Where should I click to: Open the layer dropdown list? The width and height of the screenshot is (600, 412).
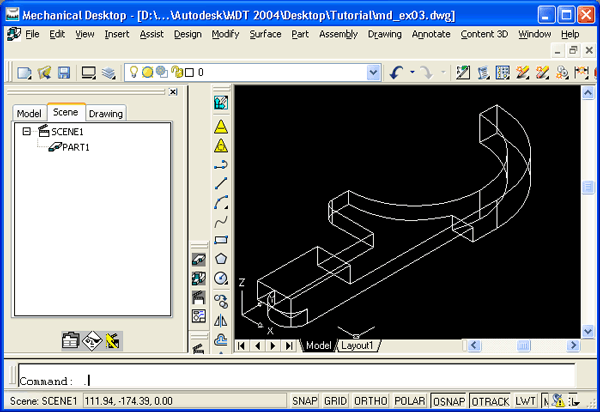click(x=373, y=72)
